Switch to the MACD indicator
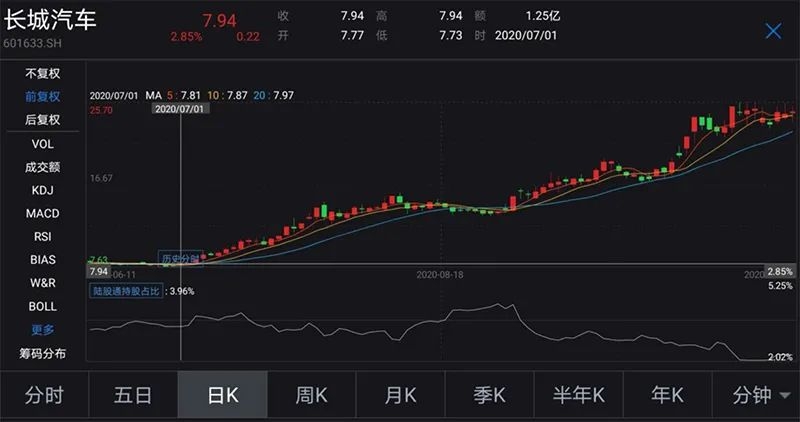The height and width of the screenshot is (422, 800). (x=42, y=214)
